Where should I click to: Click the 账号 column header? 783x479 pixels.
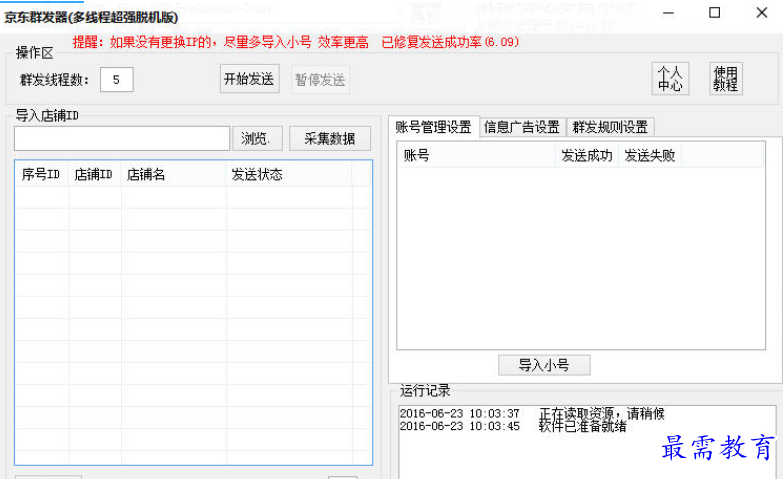coord(477,155)
